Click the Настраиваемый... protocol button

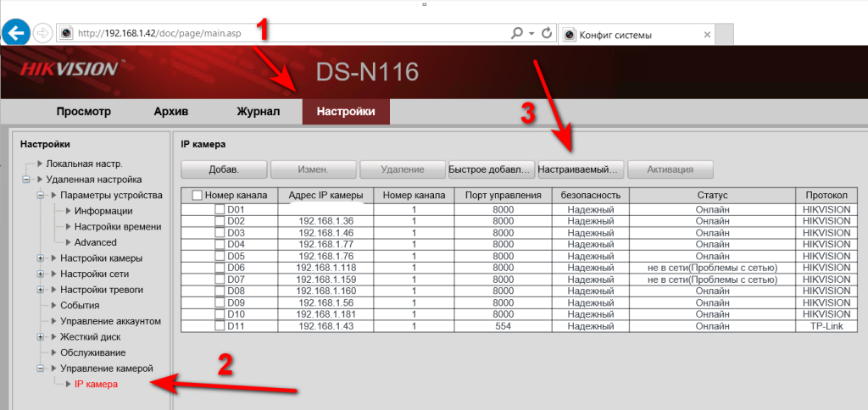(581, 169)
